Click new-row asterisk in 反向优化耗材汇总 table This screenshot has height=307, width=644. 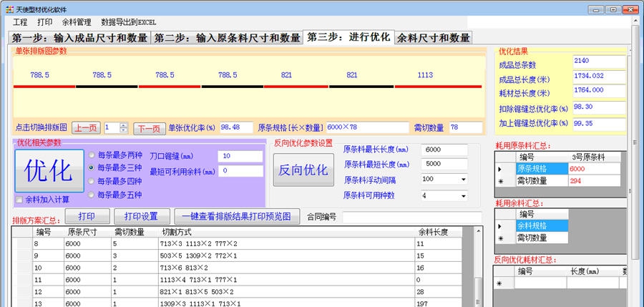pos(500,283)
